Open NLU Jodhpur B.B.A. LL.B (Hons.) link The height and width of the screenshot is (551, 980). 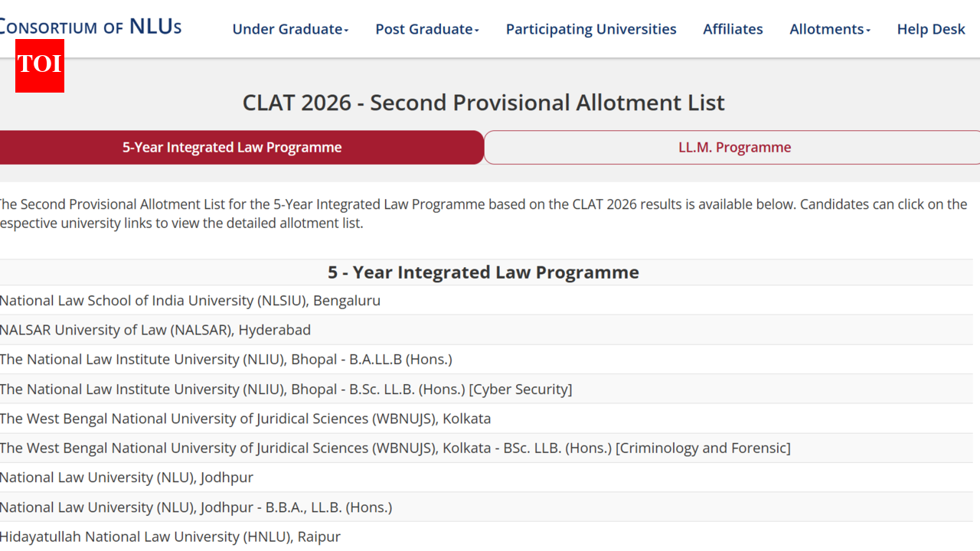coord(196,507)
